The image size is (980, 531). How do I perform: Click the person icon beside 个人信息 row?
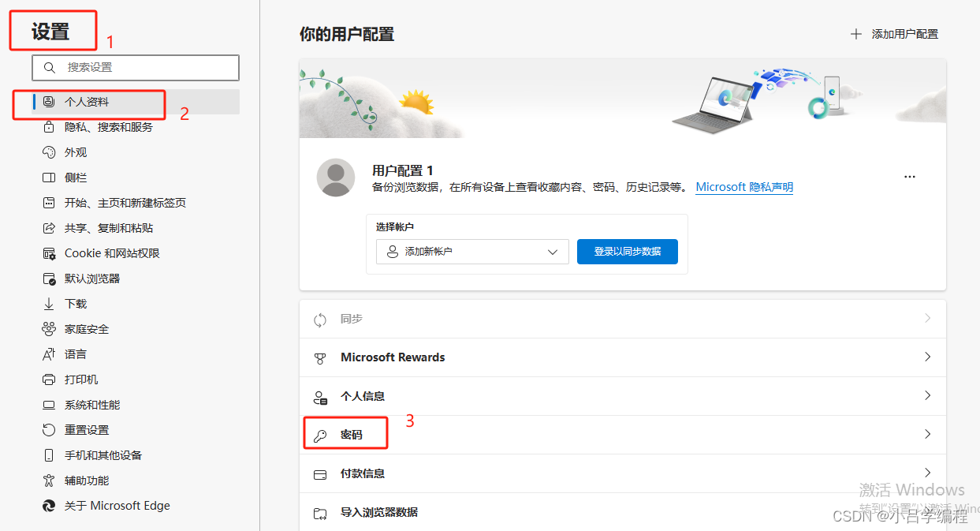click(x=320, y=397)
